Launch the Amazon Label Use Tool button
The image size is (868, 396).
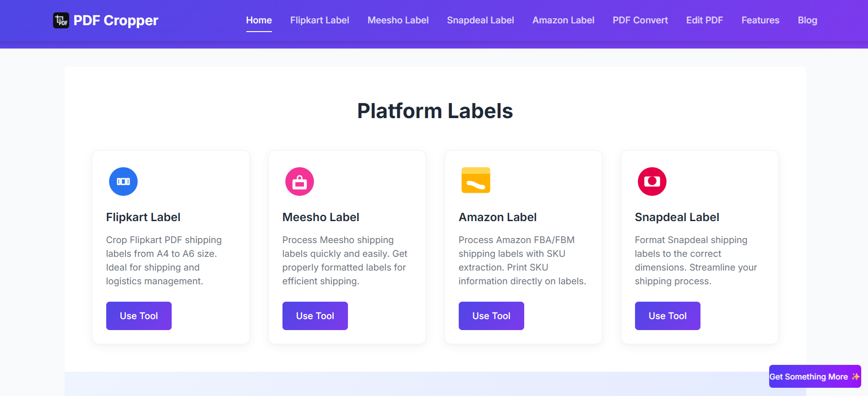(x=491, y=316)
